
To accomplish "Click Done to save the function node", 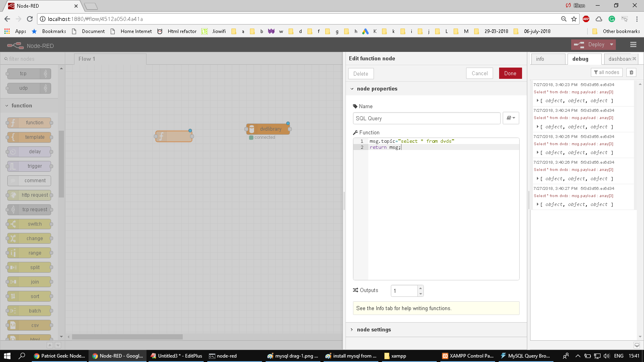I will tap(510, 73).
